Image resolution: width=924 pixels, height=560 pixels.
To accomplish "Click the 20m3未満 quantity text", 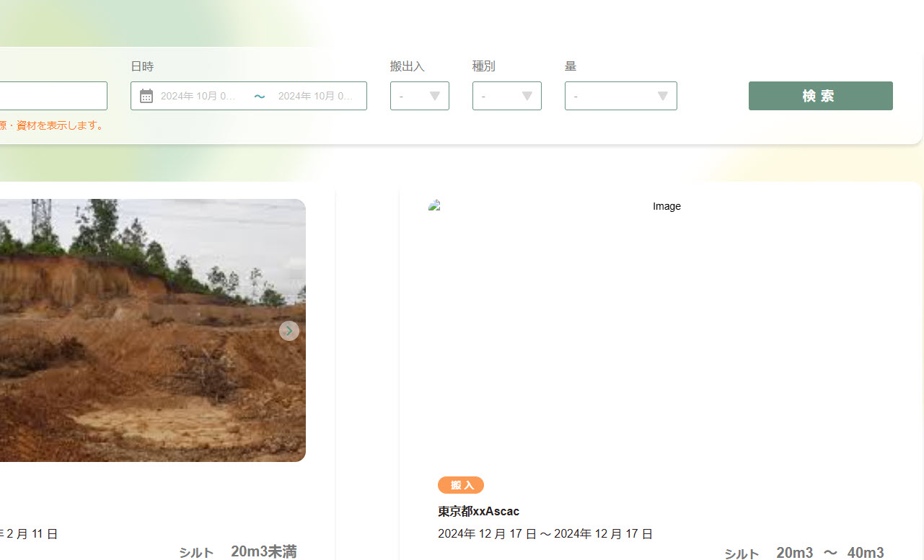I will (263, 551).
